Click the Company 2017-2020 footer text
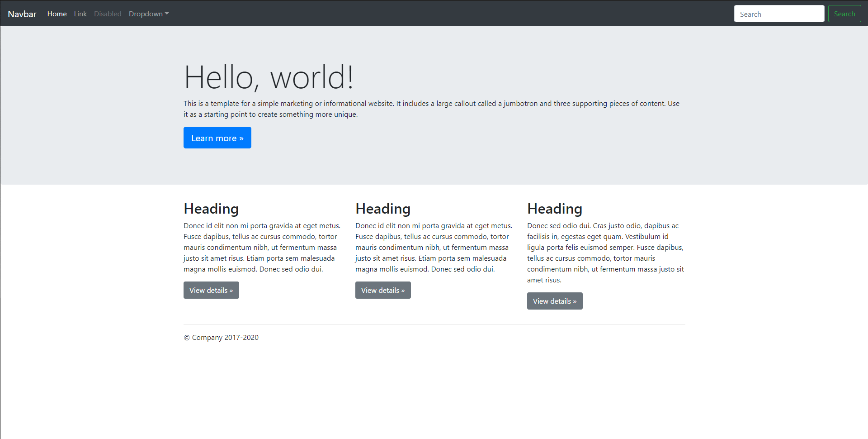868x439 pixels. [221, 337]
